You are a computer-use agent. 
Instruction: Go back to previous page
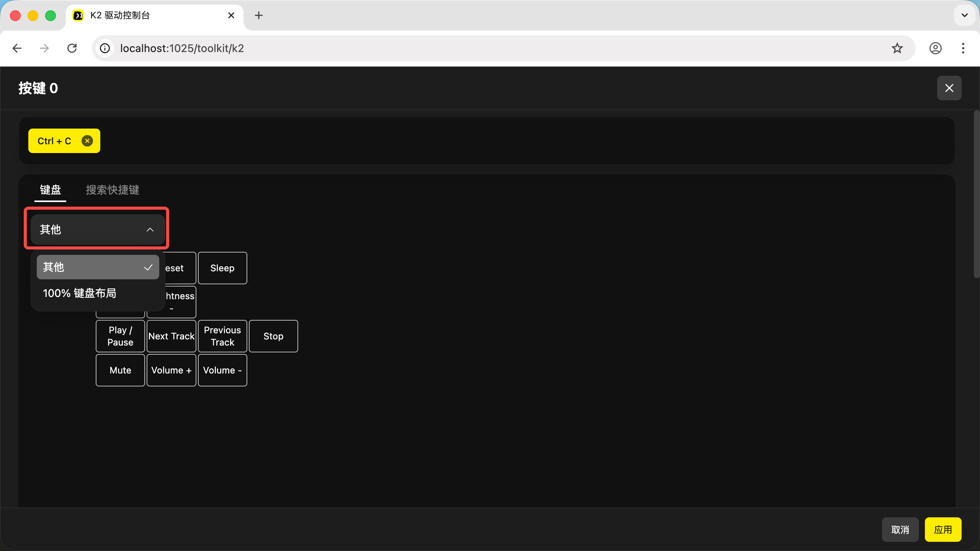[x=17, y=48]
